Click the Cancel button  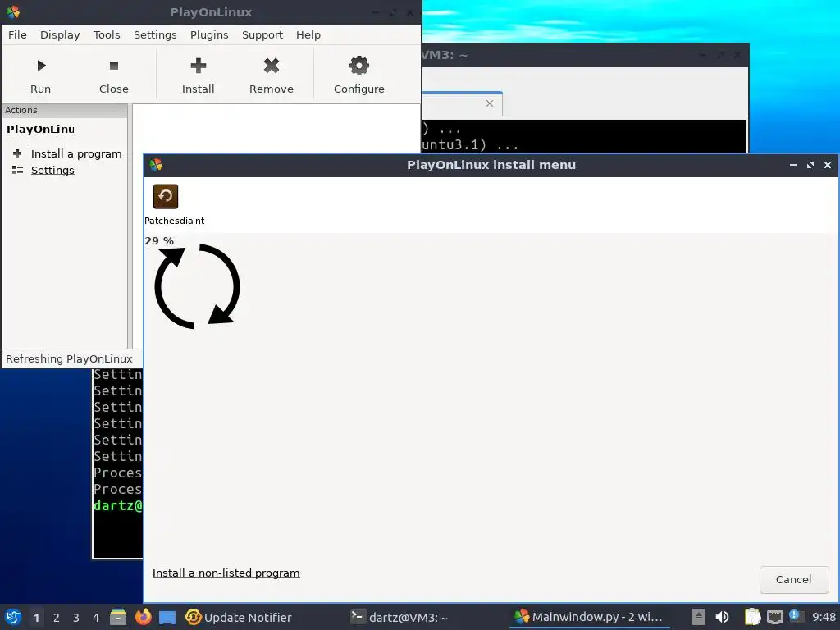click(x=794, y=580)
